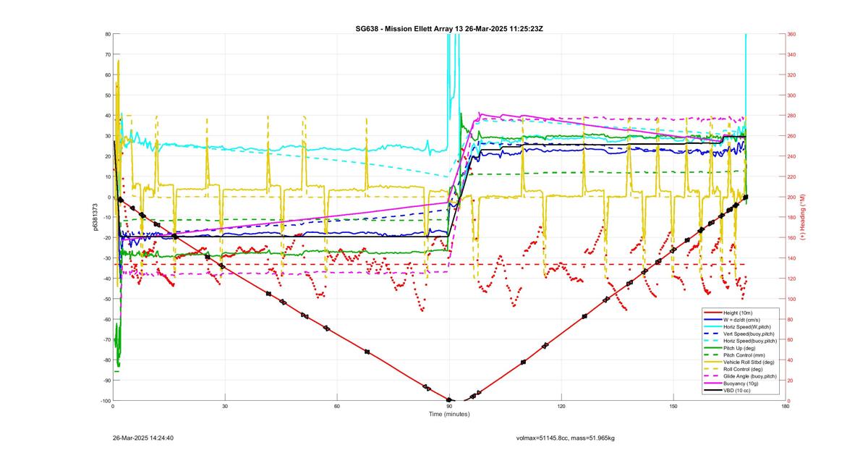Click the black legend line swatch for VBD

coord(712,391)
